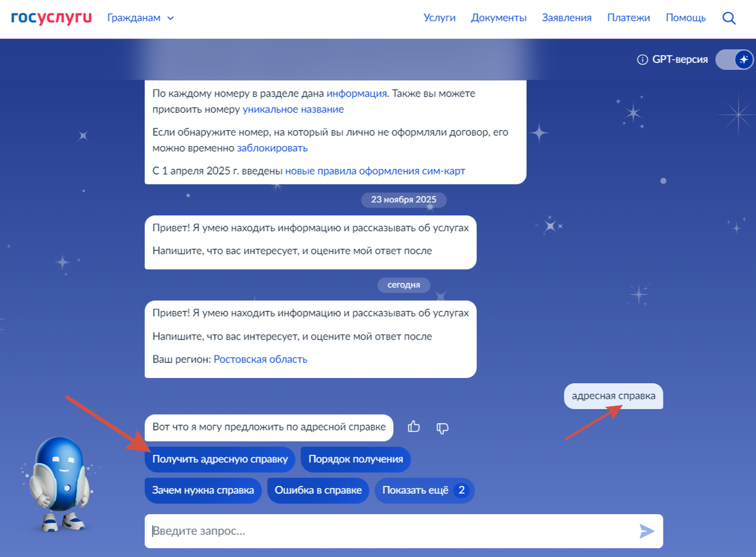Viewport: 756px width, 557px height.
Task: Send the request with paper plane icon
Action: click(x=647, y=531)
